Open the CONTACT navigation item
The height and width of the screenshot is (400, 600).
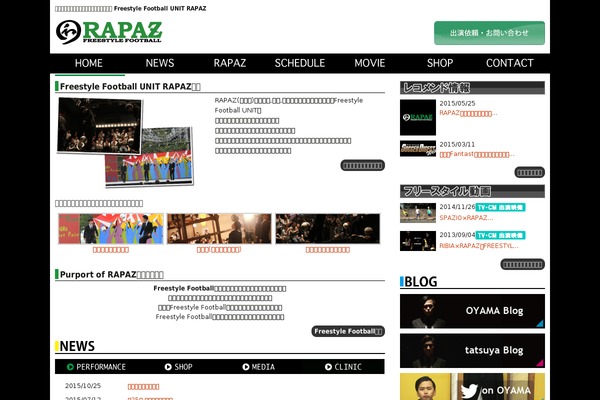point(510,63)
